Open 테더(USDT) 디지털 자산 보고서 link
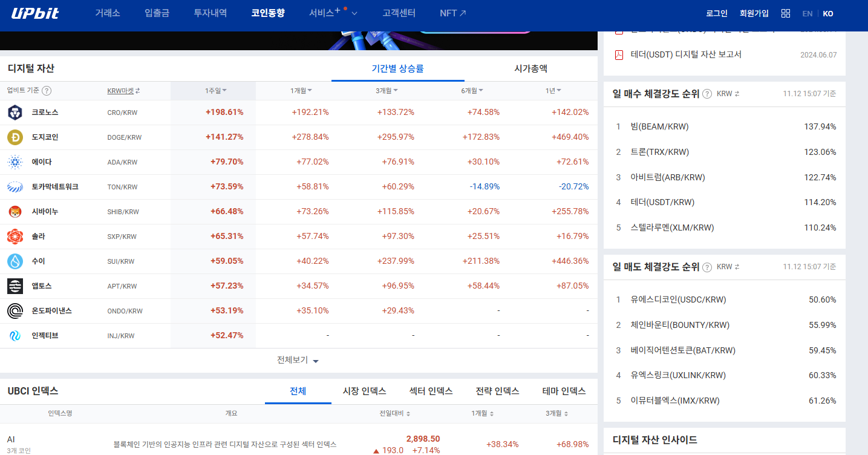Viewport: 868px width, 455px height. click(686, 54)
